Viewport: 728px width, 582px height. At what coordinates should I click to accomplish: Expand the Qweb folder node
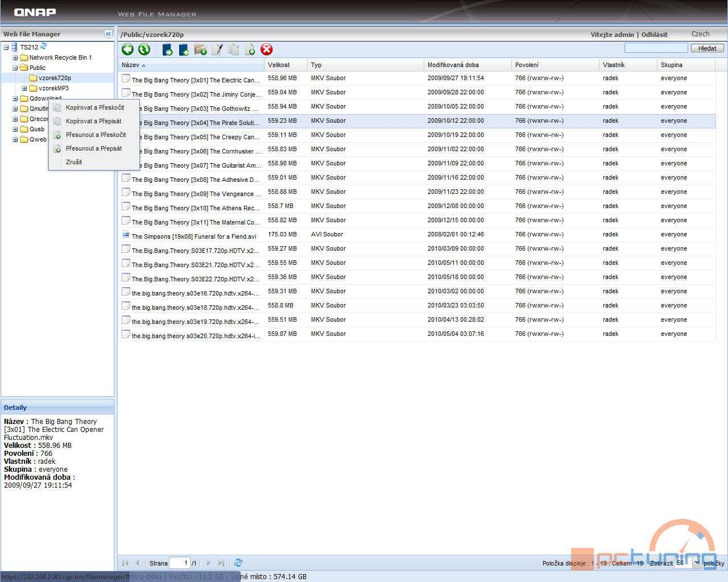point(15,139)
